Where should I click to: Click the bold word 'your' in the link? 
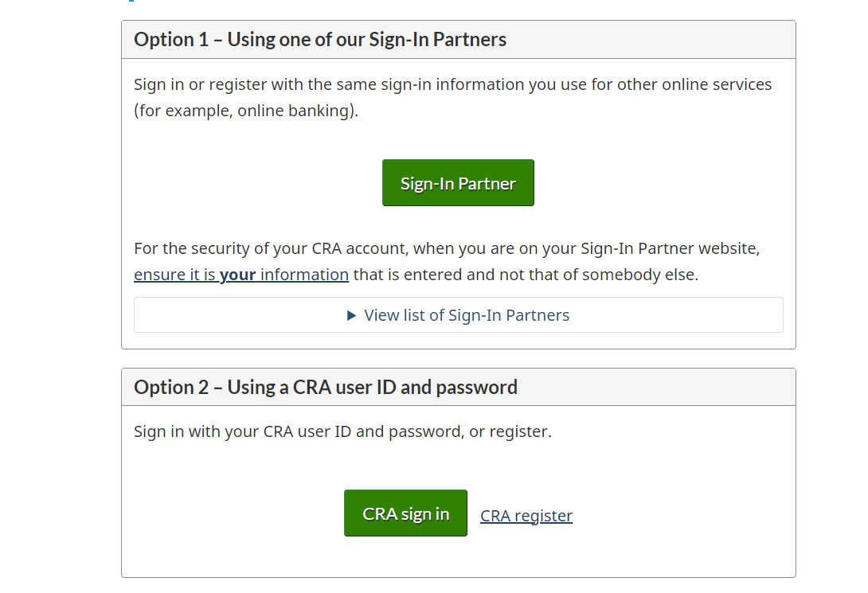pos(237,275)
